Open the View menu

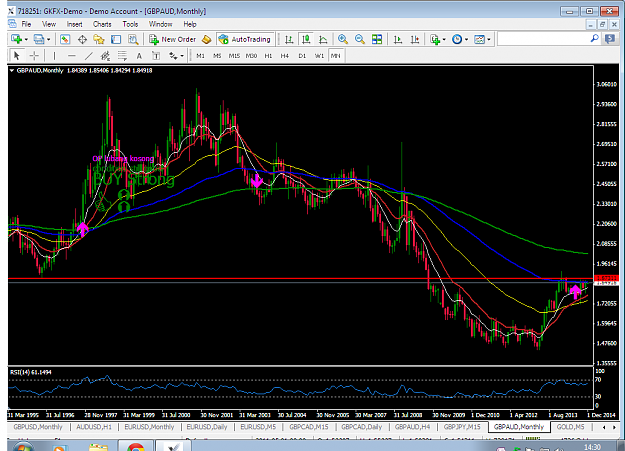coord(49,24)
